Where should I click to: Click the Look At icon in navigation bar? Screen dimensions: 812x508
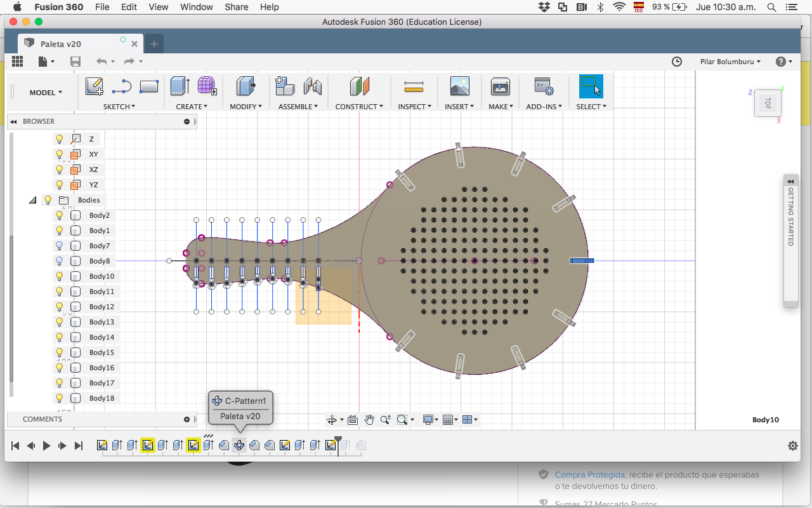pos(353,420)
